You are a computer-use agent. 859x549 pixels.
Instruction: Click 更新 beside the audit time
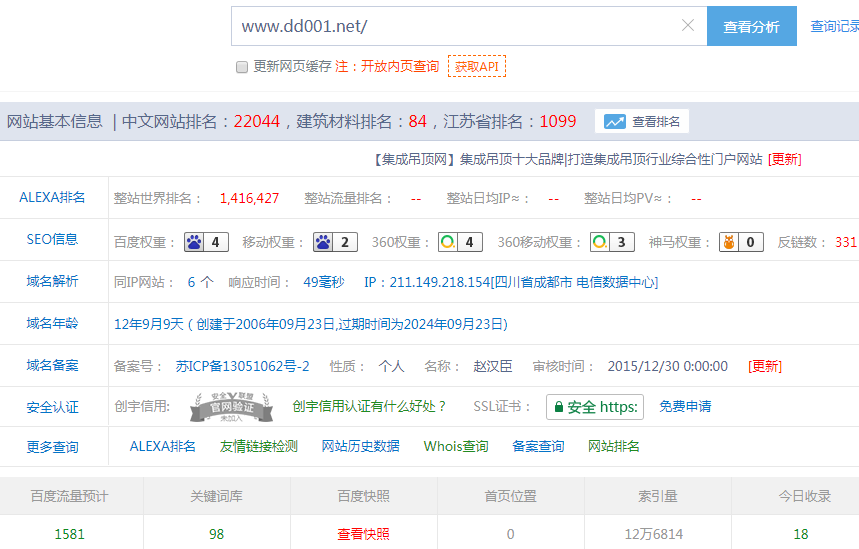click(x=765, y=366)
